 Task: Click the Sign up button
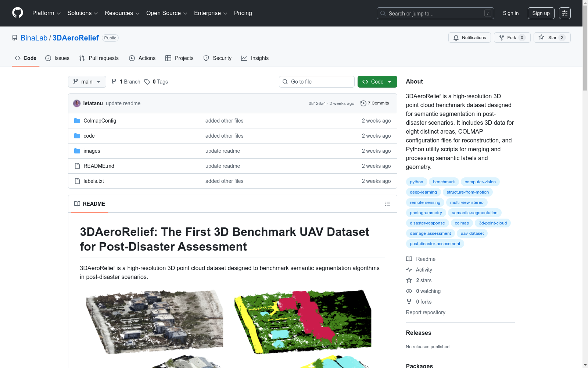pos(541,13)
